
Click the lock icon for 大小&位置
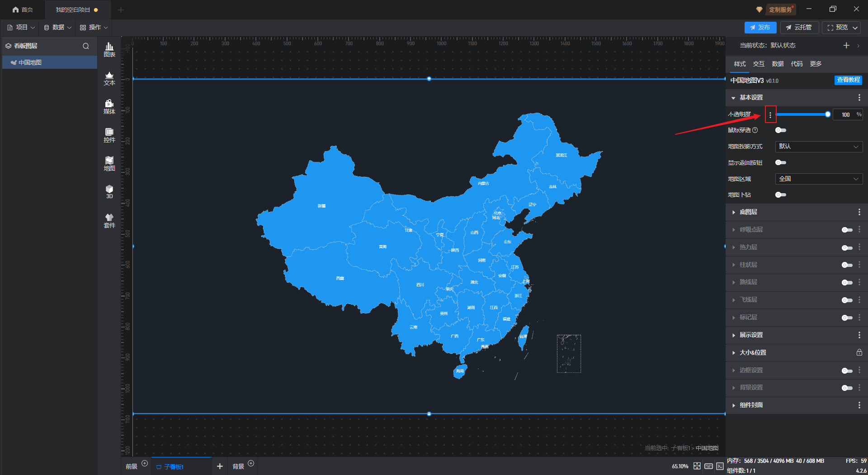click(x=859, y=352)
